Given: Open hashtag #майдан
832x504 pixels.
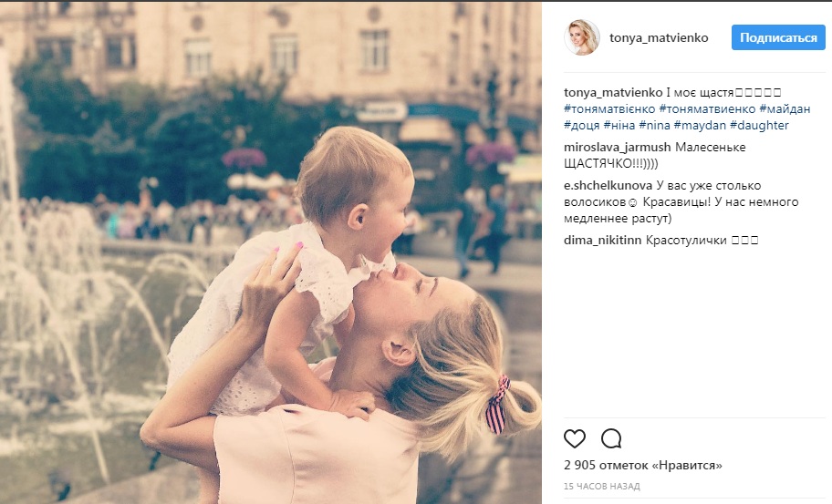Looking at the screenshot, I should 785,109.
